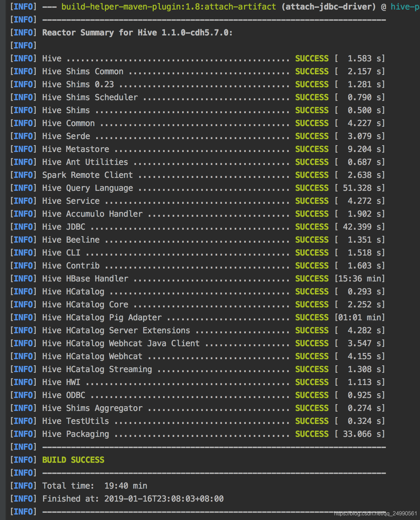Image resolution: width=420 pixels, height=520 pixels.
Task: Select the 'Total time: 19:40 min' line
Action: (x=95, y=486)
